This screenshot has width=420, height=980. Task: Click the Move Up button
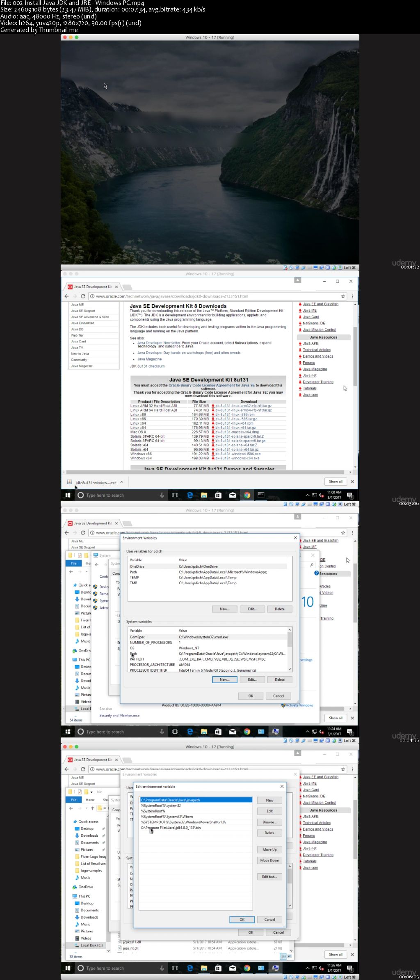click(x=269, y=849)
